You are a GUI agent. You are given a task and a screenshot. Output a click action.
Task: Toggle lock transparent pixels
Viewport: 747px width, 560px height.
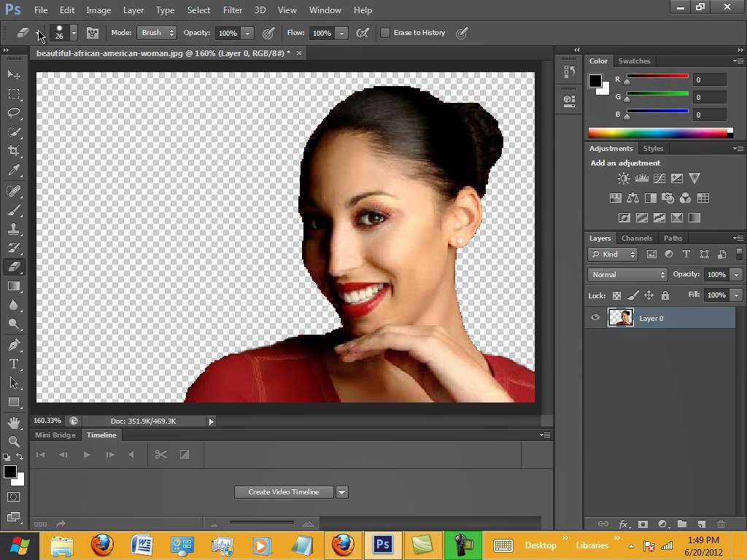tap(616, 296)
